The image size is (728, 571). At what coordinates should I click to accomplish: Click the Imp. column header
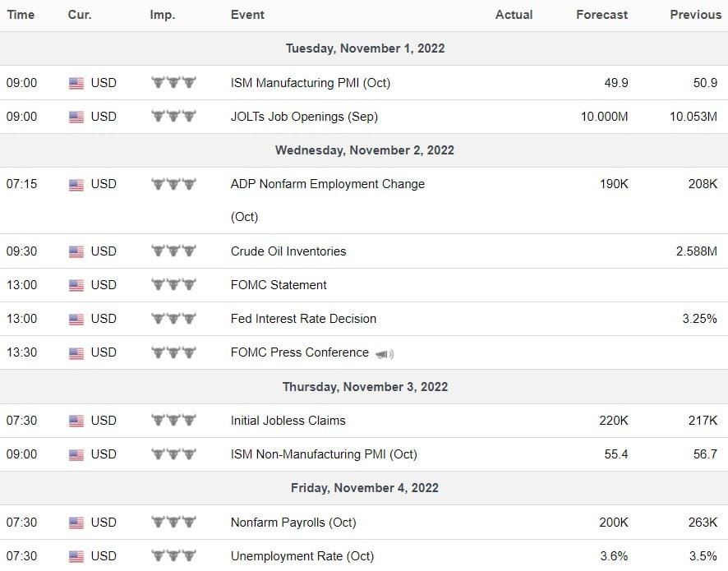pyautogui.click(x=163, y=15)
